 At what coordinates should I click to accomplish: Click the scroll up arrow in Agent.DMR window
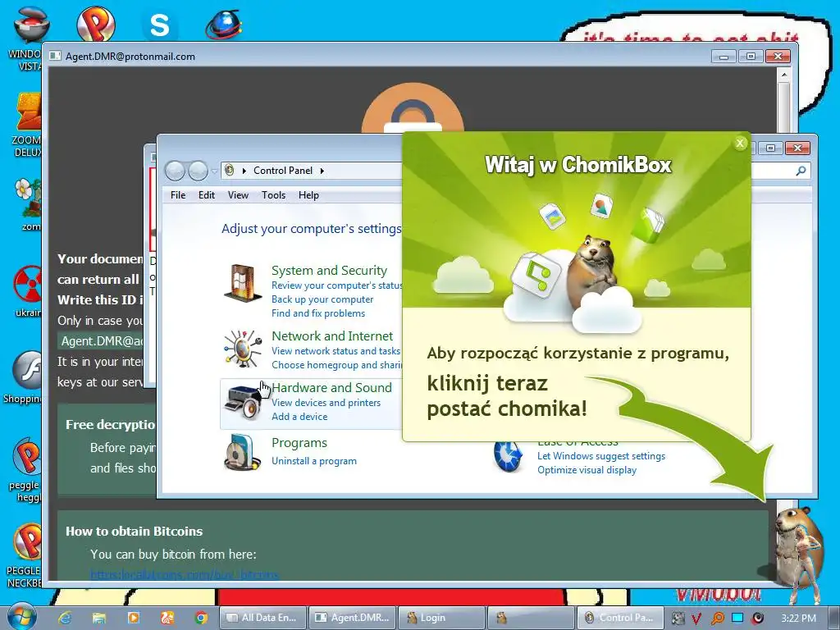(x=783, y=75)
